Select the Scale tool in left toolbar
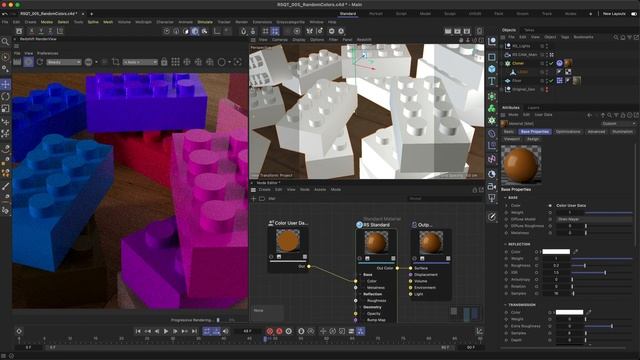 coord(5,109)
